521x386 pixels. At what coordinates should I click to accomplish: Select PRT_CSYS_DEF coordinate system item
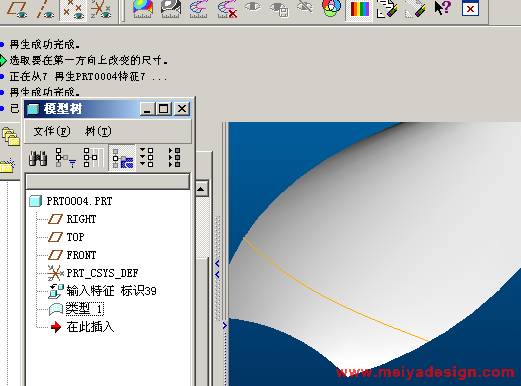coord(102,273)
